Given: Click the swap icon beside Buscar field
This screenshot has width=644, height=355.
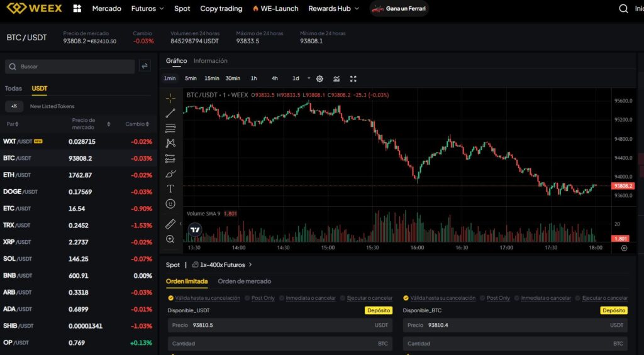Looking at the screenshot, I should [145, 66].
